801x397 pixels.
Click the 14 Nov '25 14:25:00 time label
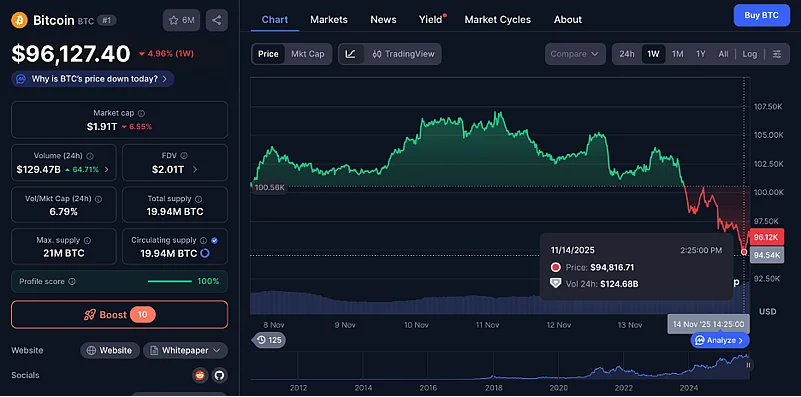pos(708,324)
